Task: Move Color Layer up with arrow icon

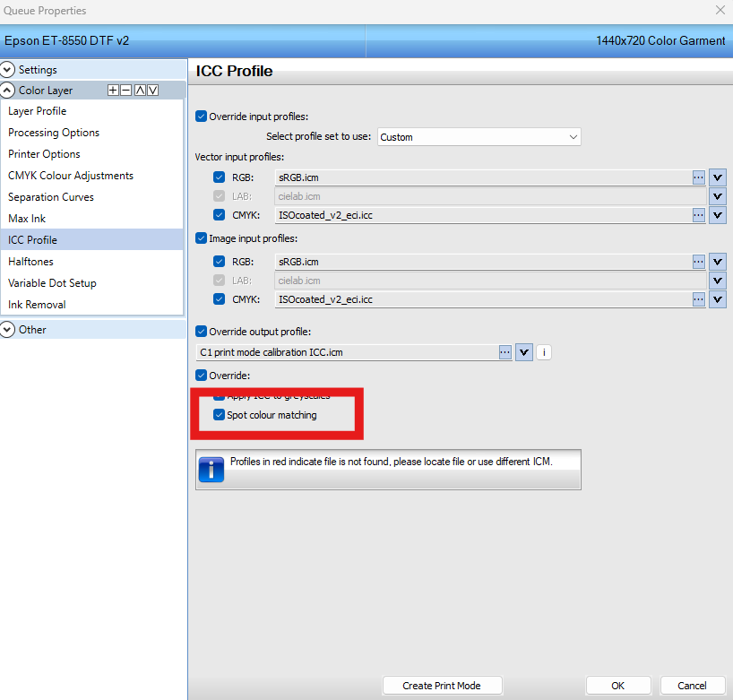Action: pyautogui.click(x=140, y=91)
